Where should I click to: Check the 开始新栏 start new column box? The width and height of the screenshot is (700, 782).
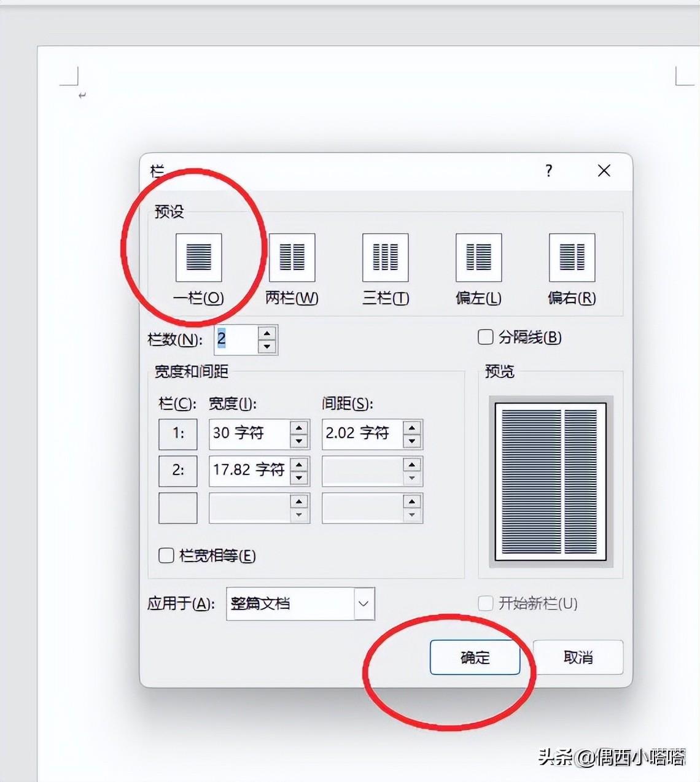[485, 603]
